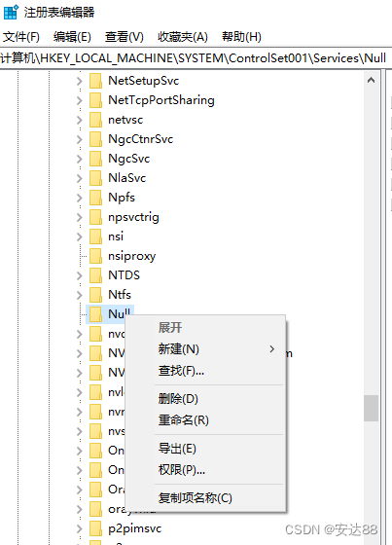Viewport: 392px width, 545px height.
Task: Select the NgcCtnrSvc key name
Action: click(x=140, y=139)
